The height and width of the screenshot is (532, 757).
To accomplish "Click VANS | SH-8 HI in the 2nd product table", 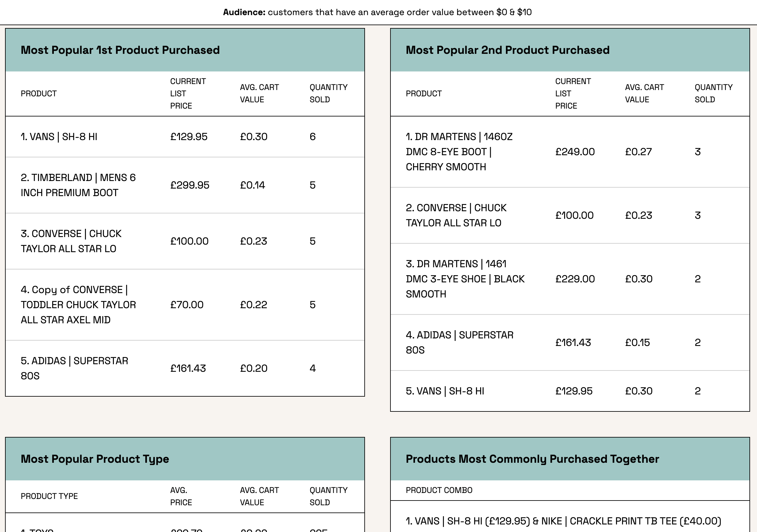I will [445, 391].
